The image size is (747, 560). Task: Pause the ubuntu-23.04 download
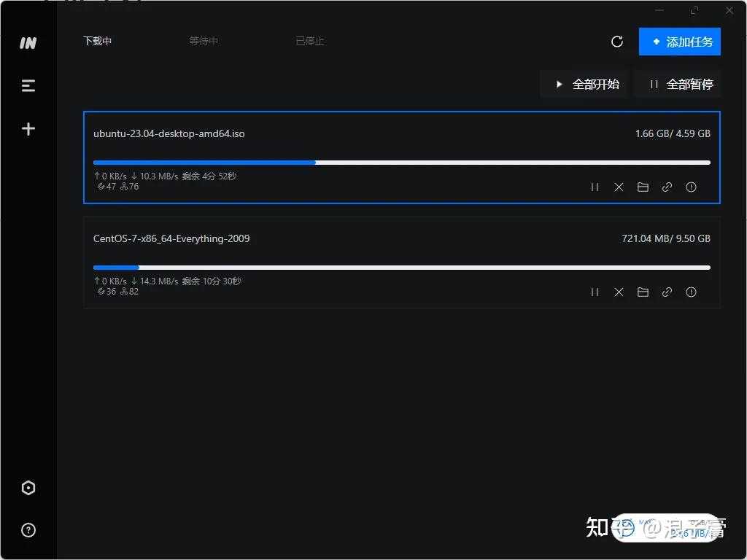tap(595, 187)
